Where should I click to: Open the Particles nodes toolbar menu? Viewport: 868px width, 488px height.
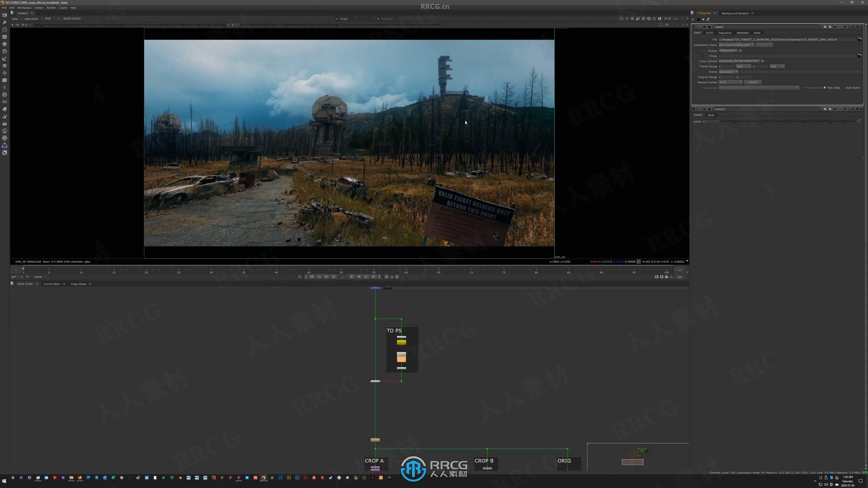pyautogui.click(x=4, y=87)
